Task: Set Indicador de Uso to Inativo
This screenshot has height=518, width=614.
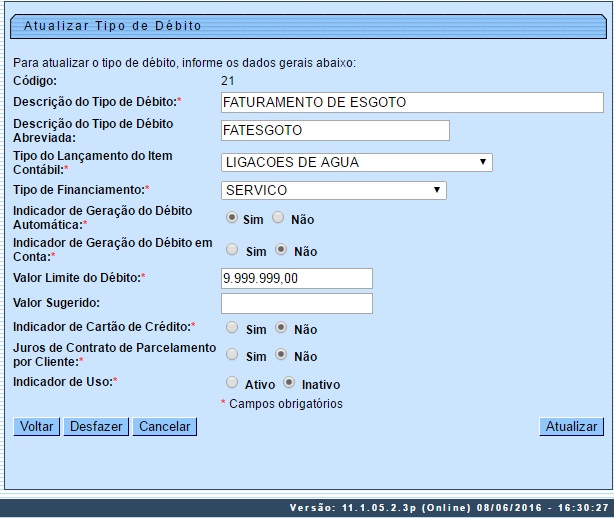Action: pyautogui.click(x=289, y=382)
